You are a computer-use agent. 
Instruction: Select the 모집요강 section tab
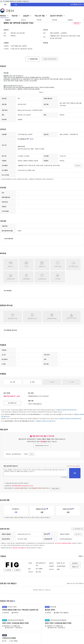(8, 20)
